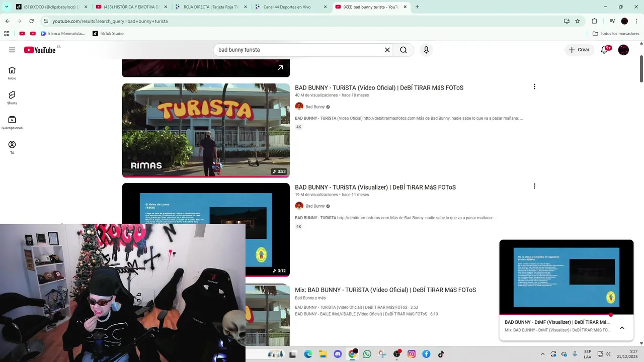
Task: Switch to HISTÓRICA Y EMOTIVA tab
Action: click(x=131, y=7)
